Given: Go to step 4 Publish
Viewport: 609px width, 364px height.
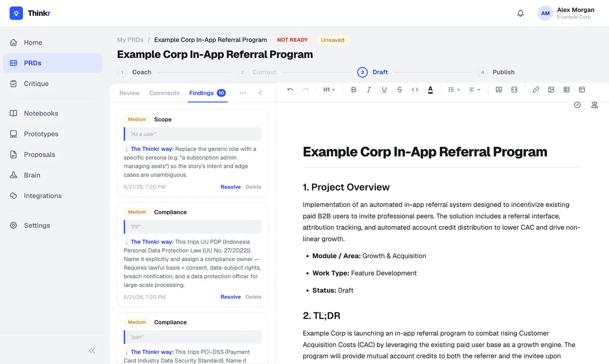Looking at the screenshot, I should click(x=496, y=72).
